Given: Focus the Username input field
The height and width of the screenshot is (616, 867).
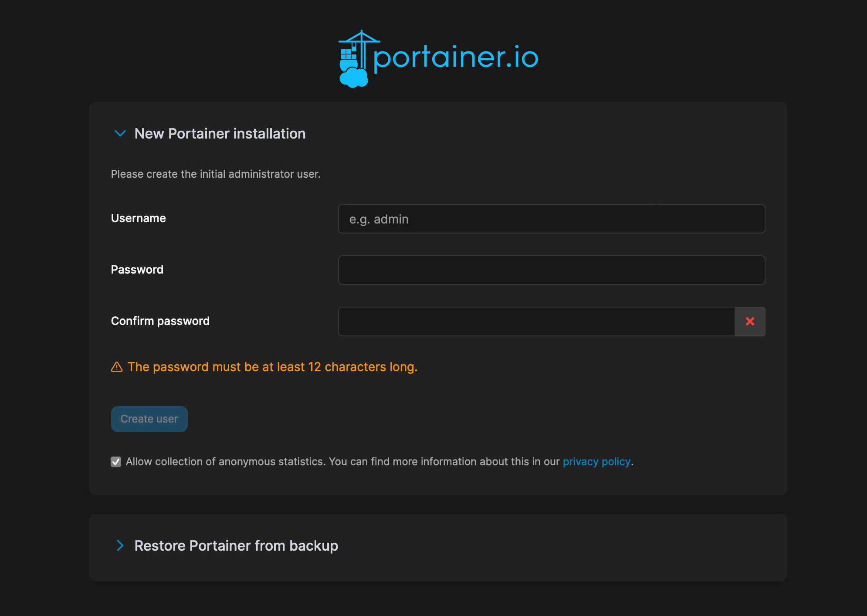Looking at the screenshot, I should 551,219.
